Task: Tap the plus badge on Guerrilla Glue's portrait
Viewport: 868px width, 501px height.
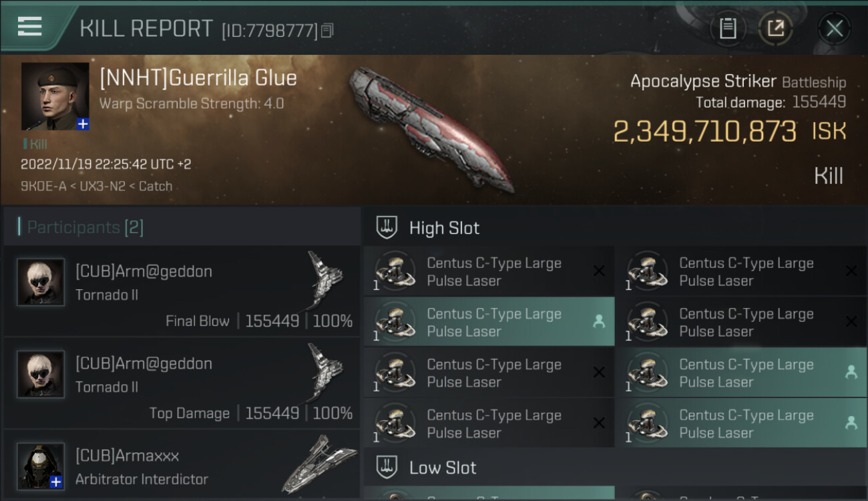Action: [83, 124]
